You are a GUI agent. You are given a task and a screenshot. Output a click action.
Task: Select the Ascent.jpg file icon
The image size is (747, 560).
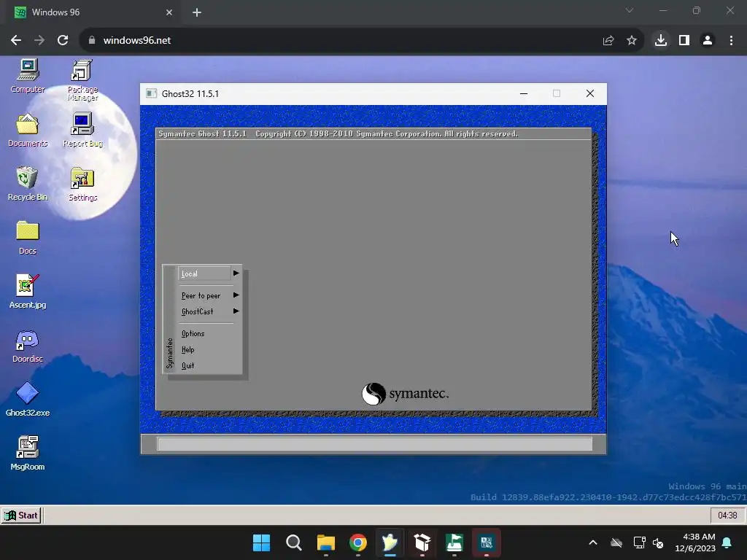[x=28, y=292]
